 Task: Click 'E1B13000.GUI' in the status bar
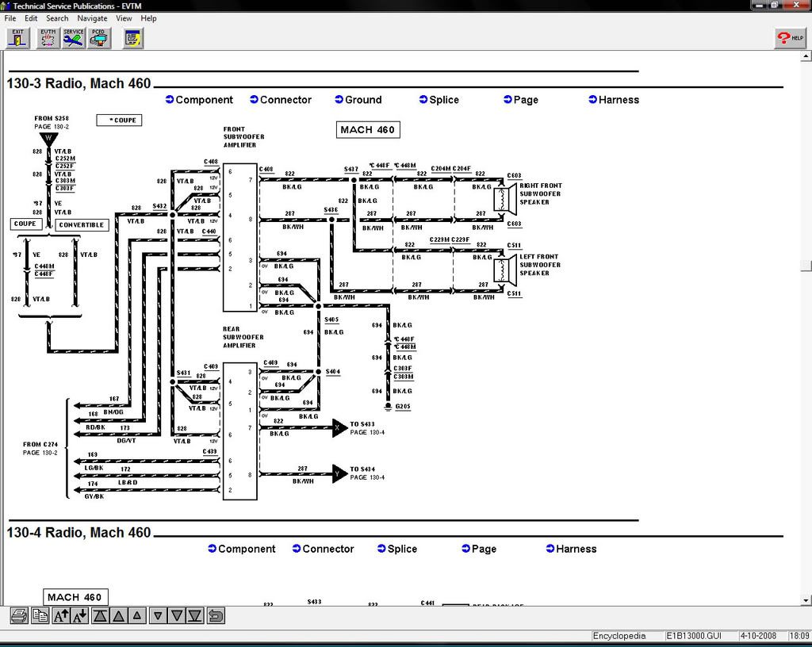693,636
